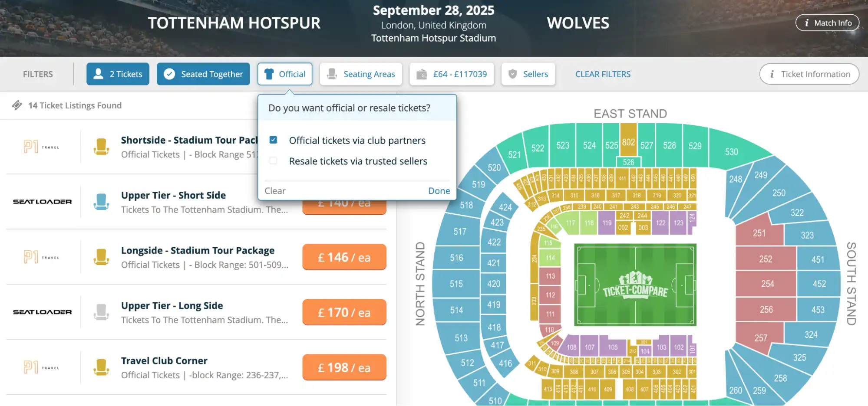The image size is (868, 406).
Task: Click the ticket tag icon beside listings count
Action: click(x=17, y=105)
